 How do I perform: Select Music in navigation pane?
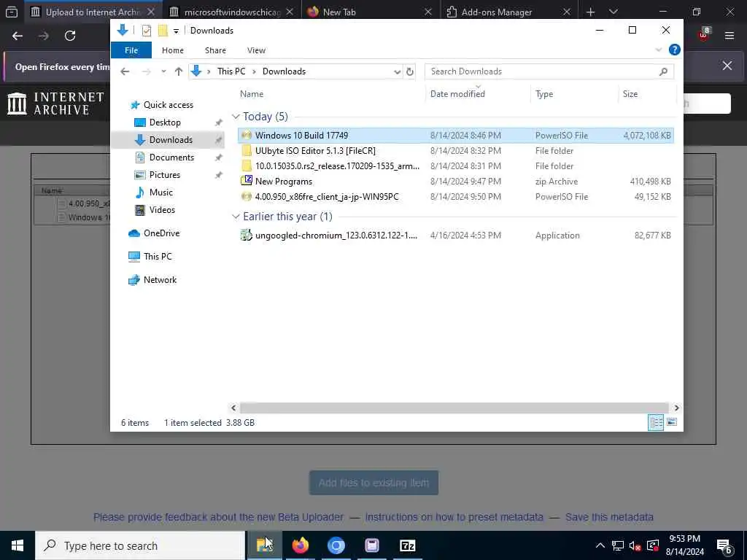coord(160,192)
